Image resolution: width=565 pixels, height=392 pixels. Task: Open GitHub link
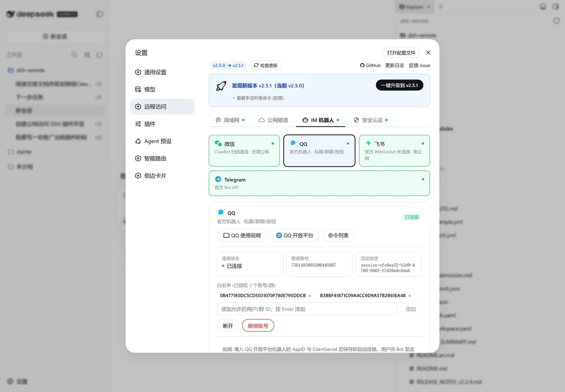coord(370,65)
